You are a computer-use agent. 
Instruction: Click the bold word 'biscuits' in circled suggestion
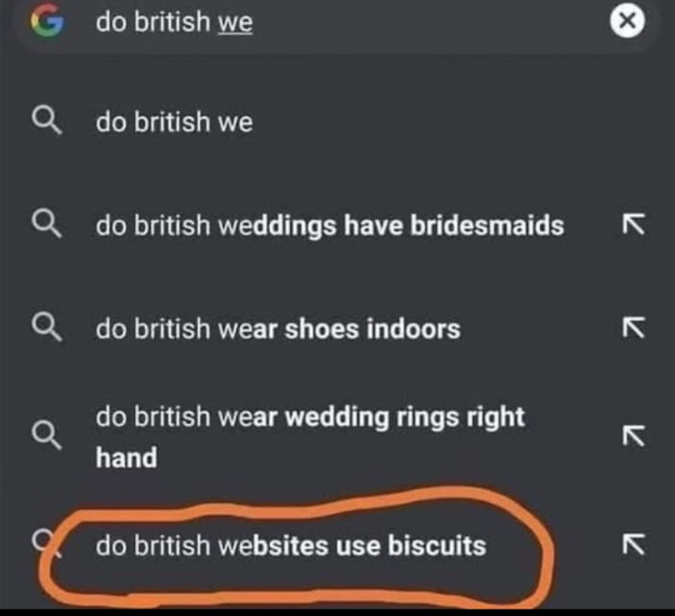coord(436,546)
